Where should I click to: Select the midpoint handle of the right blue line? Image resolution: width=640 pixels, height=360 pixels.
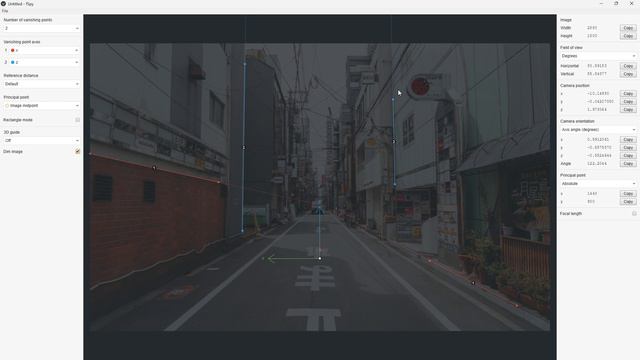click(x=394, y=141)
